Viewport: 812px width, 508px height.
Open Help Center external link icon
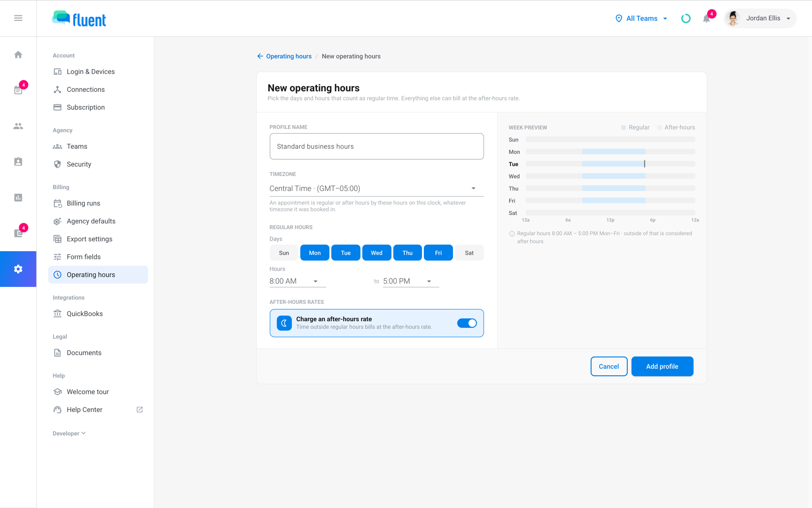pos(140,410)
